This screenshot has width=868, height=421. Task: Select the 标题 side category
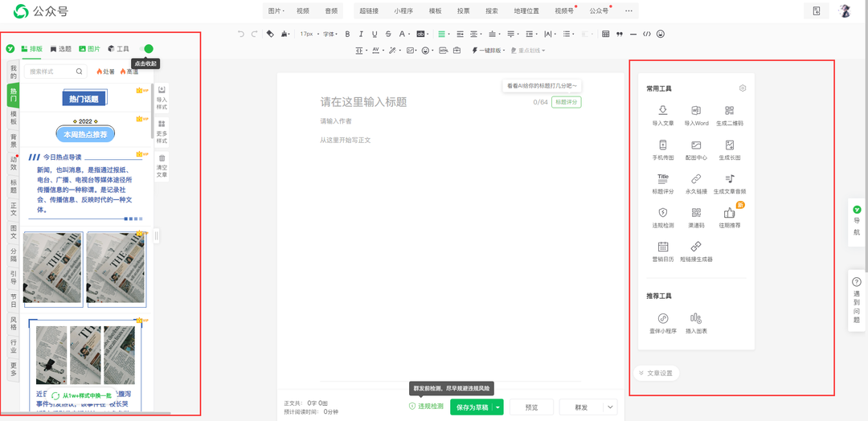coord(14,186)
